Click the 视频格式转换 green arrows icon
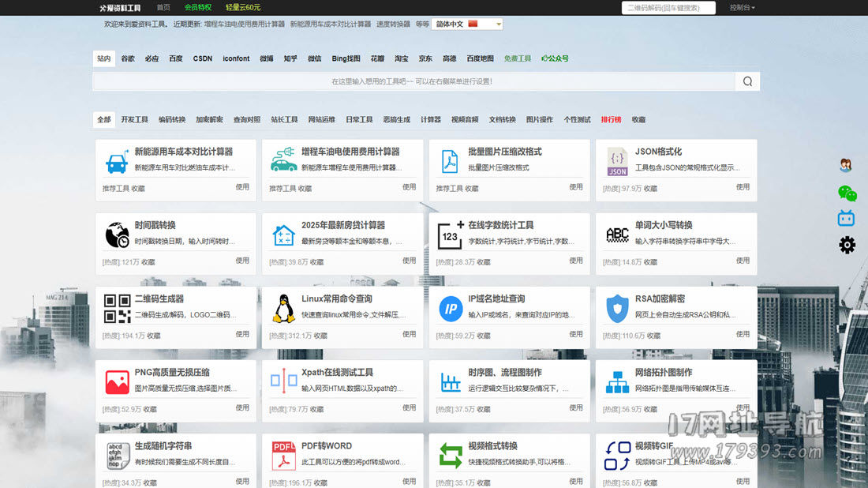Screen dimensions: 868x488 point(451,456)
